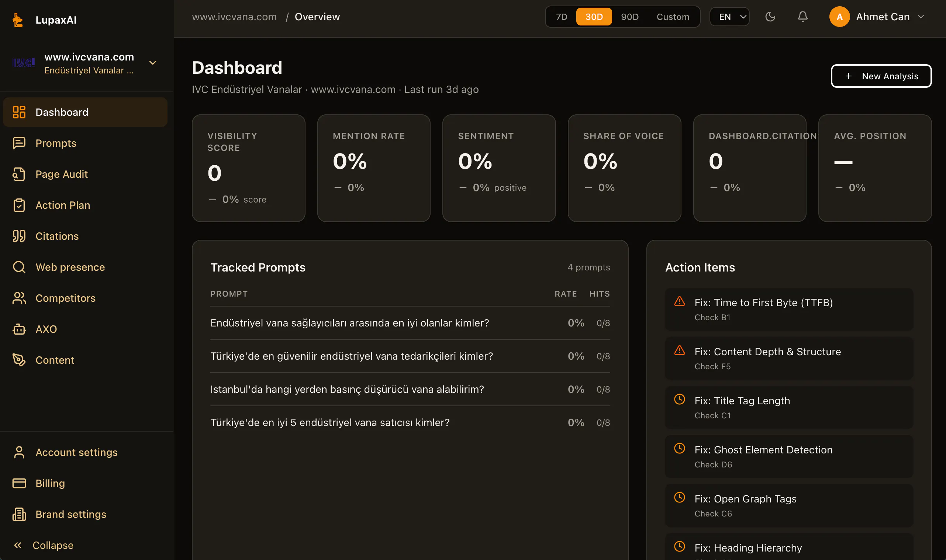Open the Mention Rate card
This screenshot has height=560, width=946.
pyautogui.click(x=374, y=168)
